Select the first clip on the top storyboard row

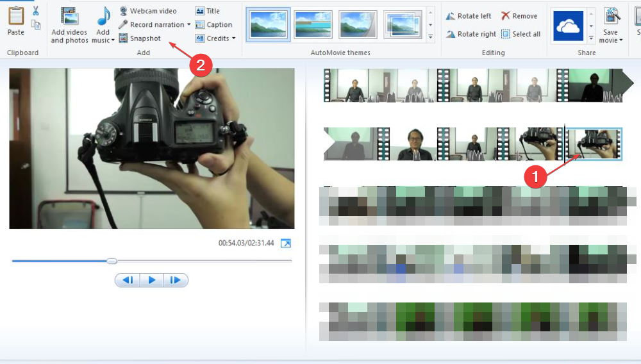pyautogui.click(x=354, y=85)
